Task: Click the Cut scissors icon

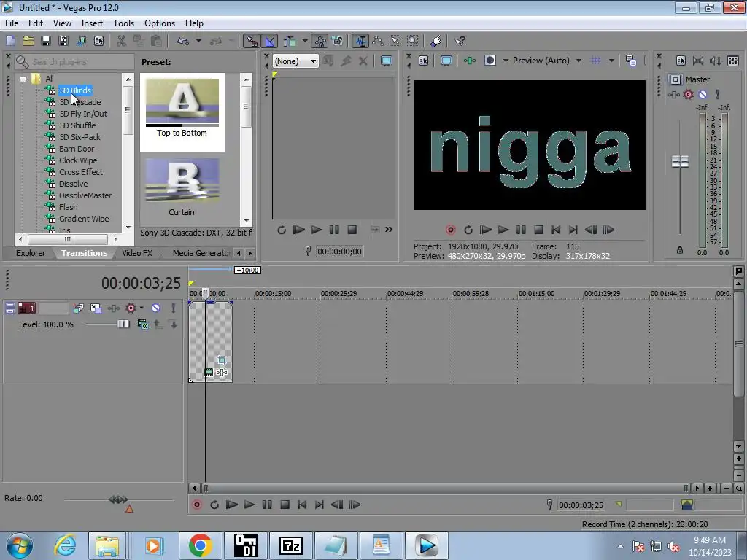Action: point(122,41)
